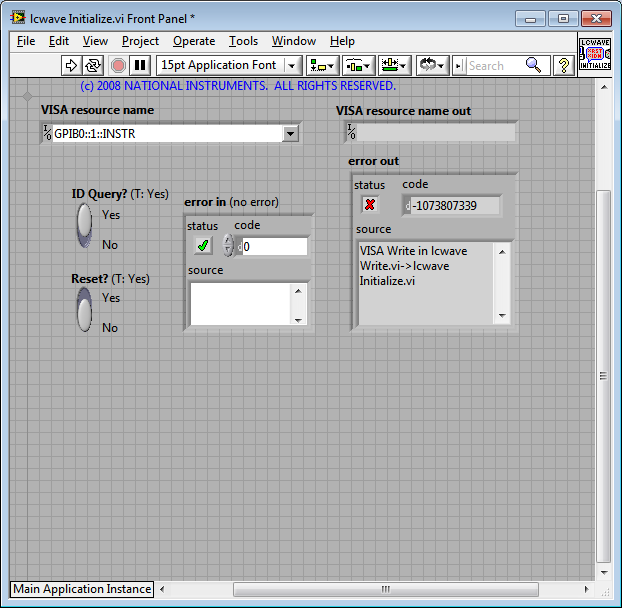The image size is (622, 608).
Task: Click front panel scroll-down arrow
Action: tap(604, 572)
